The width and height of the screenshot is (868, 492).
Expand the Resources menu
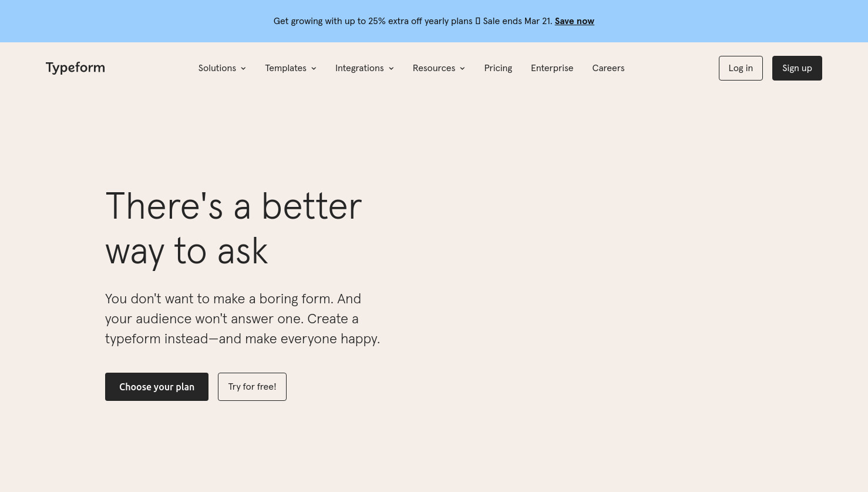(x=439, y=68)
